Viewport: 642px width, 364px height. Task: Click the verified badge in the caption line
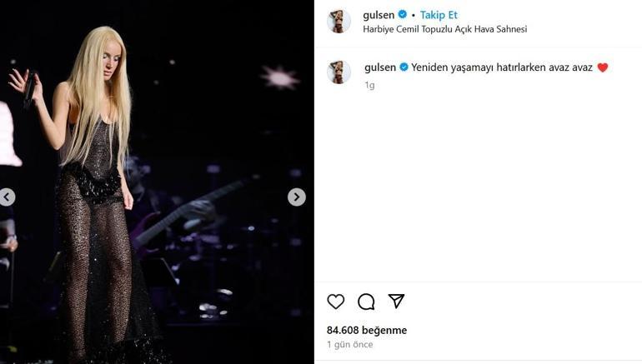tap(404, 67)
